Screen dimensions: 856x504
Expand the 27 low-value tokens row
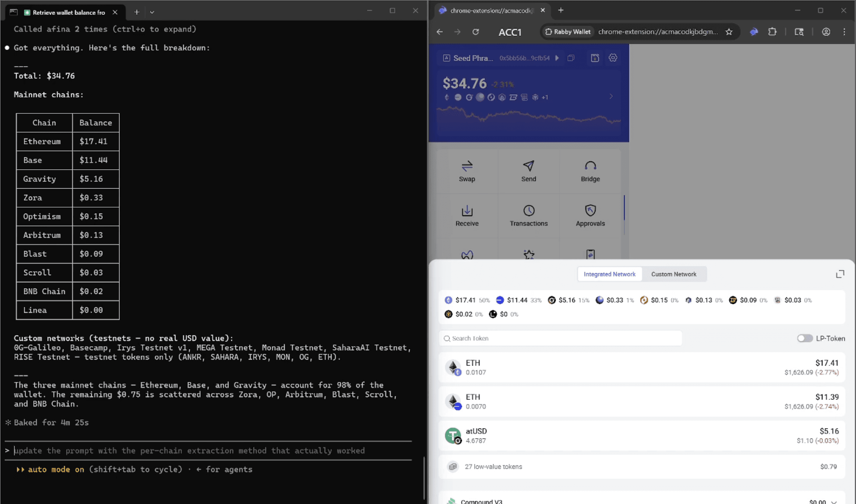tap(642, 466)
